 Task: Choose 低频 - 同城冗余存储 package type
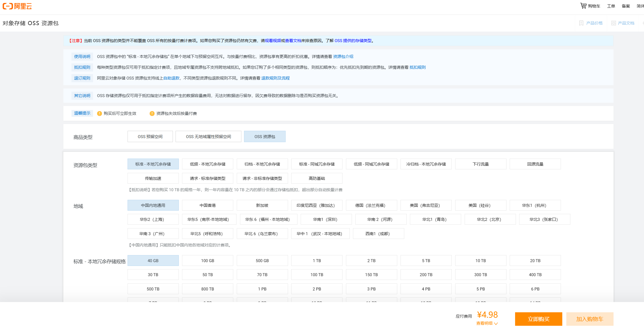[372, 164]
